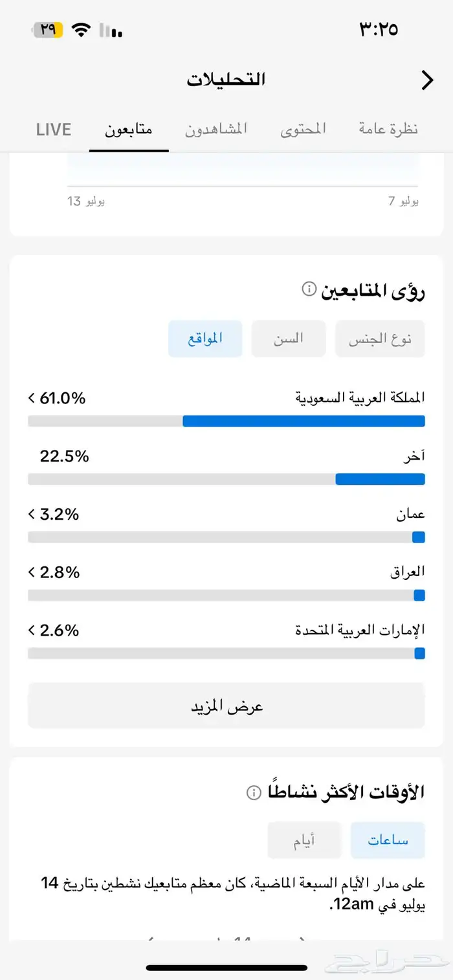Expand Saudi Arabia 61.0% chevron
453x980 pixels.
31,398
